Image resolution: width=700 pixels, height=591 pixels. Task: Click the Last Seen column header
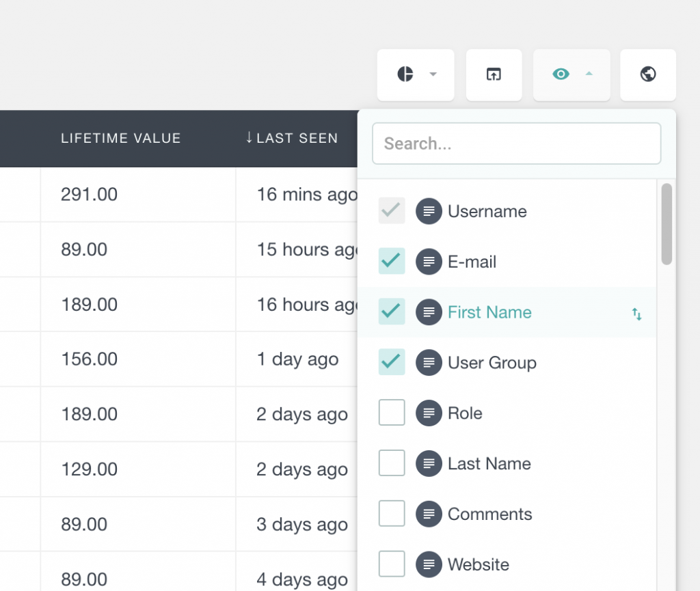tap(297, 137)
